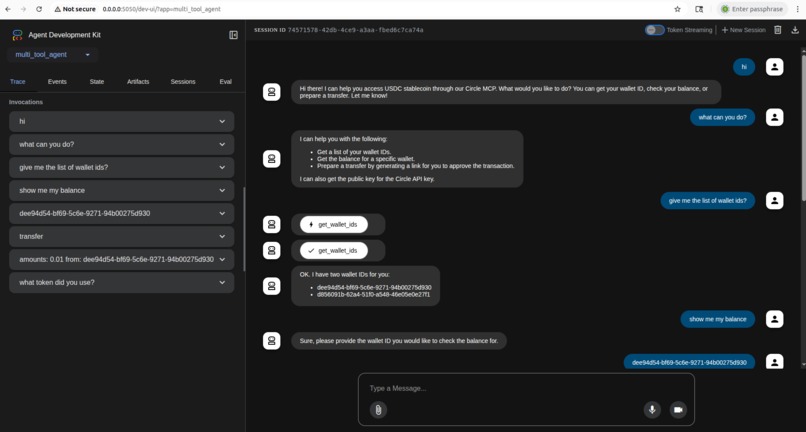
Task: Expand the 'transfer' invocation
Action: tap(121, 237)
